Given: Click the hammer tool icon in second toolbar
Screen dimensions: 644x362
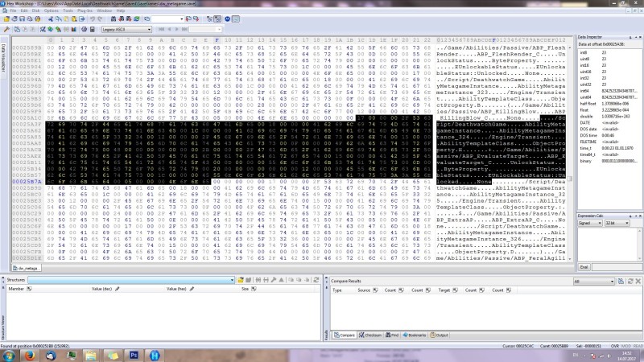Looking at the screenshot, I should pyautogui.click(x=6, y=29).
